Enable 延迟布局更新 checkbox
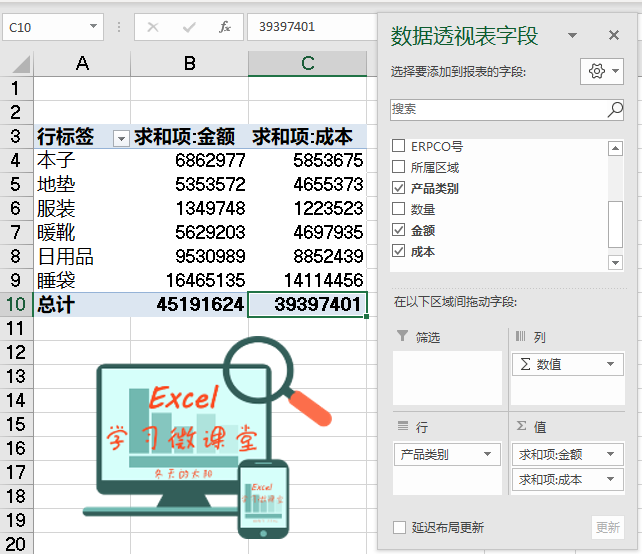Screen dimensions: 642x554 [399, 527]
